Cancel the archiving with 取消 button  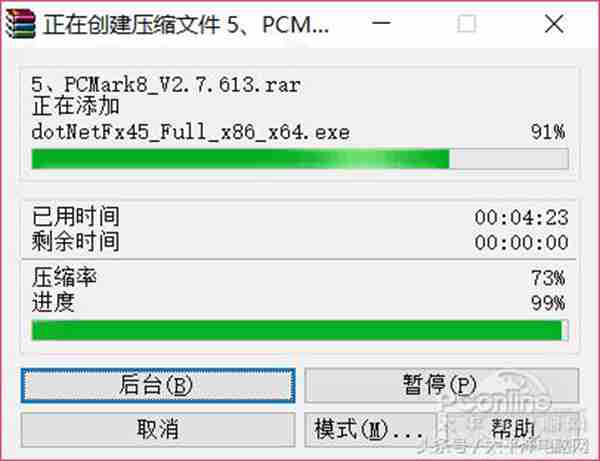pos(158,430)
